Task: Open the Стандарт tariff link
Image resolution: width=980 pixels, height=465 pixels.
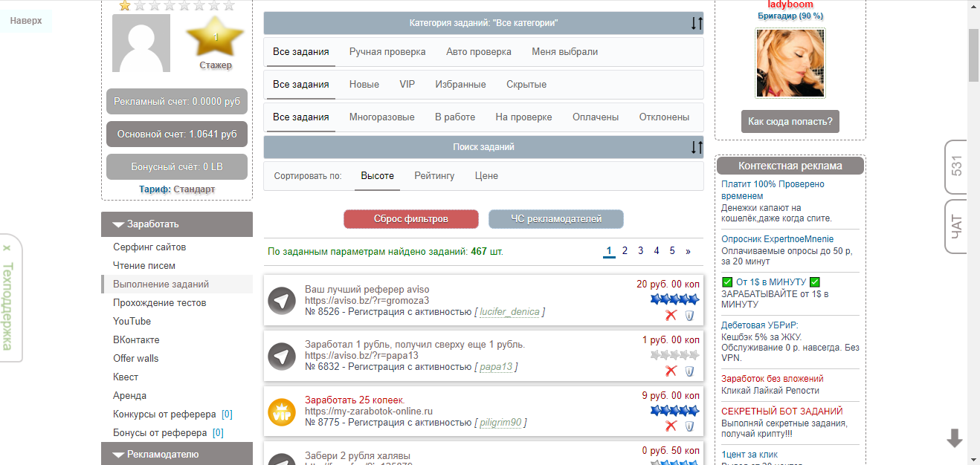Action: pos(194,189)
